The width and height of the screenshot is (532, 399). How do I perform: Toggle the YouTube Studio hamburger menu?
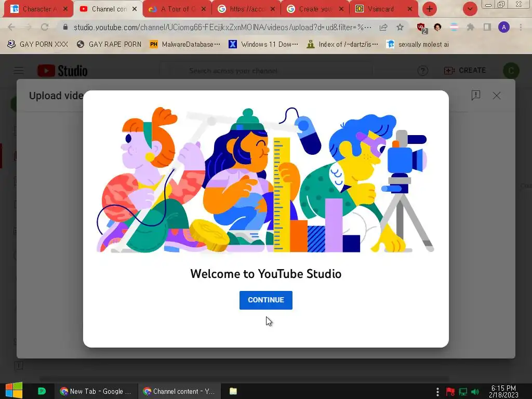click(19, 71)
